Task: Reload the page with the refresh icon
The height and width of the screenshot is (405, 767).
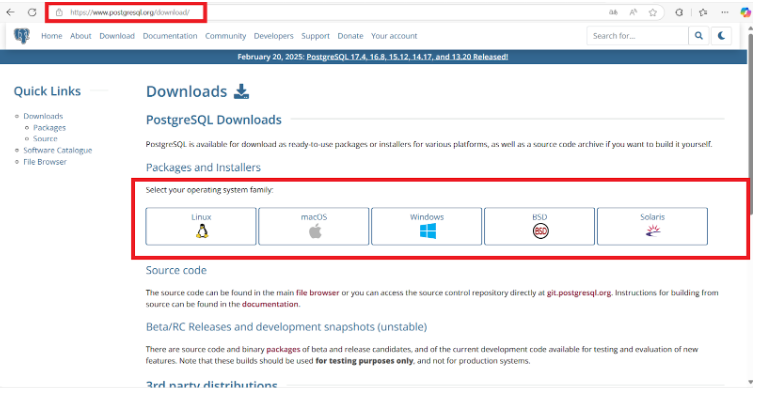Action: [x=33, y=12]
